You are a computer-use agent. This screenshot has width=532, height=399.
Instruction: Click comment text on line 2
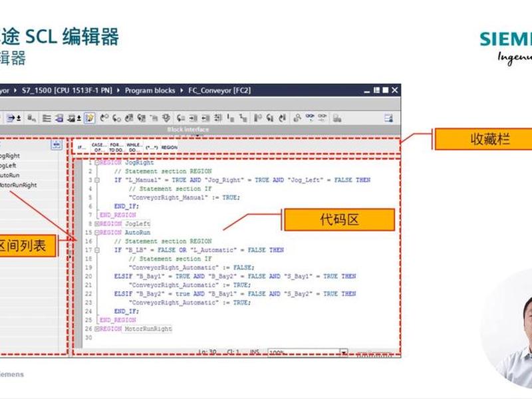coord(163,172)
